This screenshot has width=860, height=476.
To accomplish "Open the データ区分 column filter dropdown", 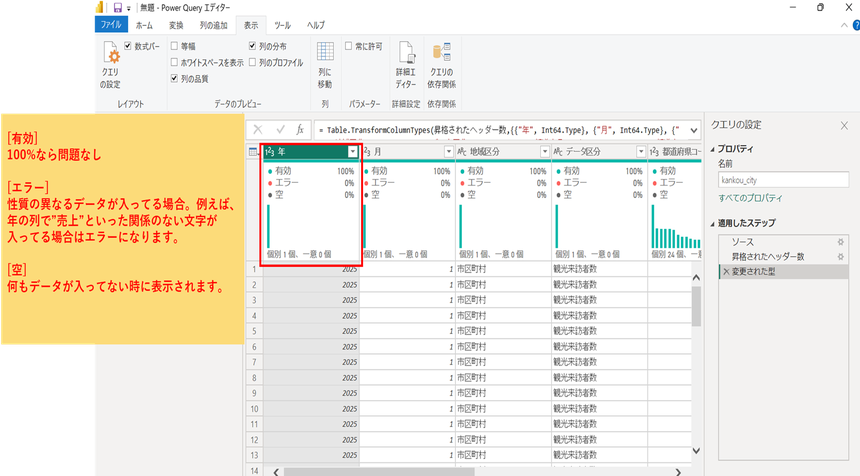I will [x=641, y=152].
